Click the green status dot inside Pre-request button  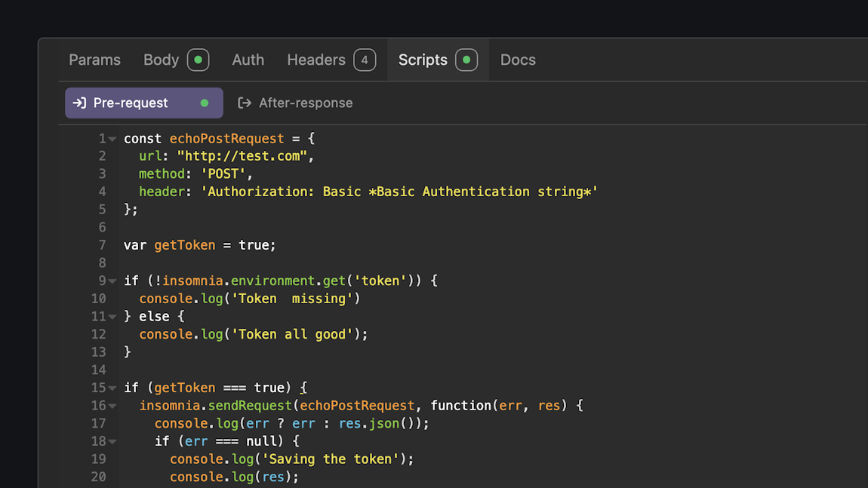(204, 103)
